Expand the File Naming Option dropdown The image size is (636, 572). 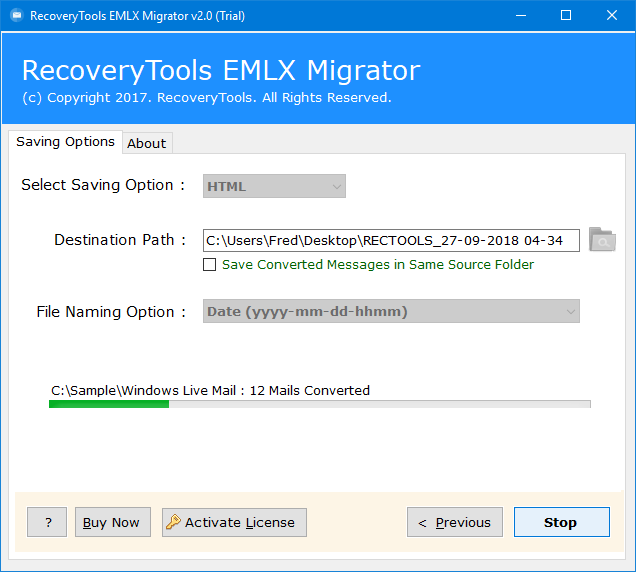click(x=391, y=311)
